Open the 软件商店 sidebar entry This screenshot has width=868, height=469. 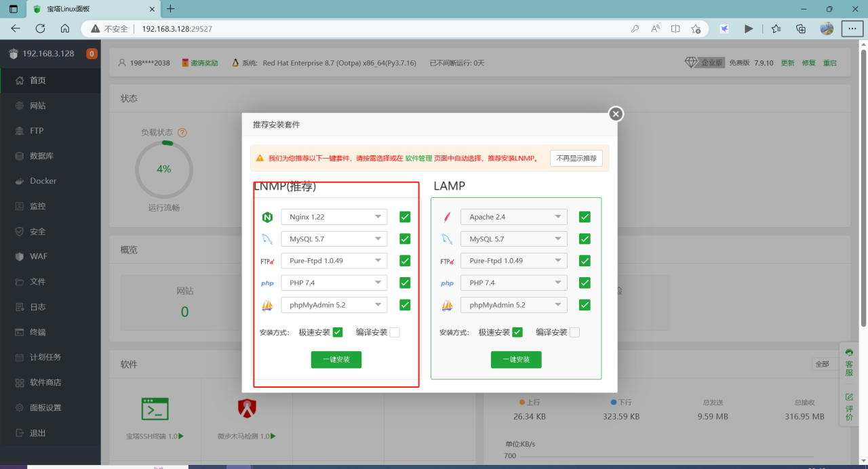[45, 382]
